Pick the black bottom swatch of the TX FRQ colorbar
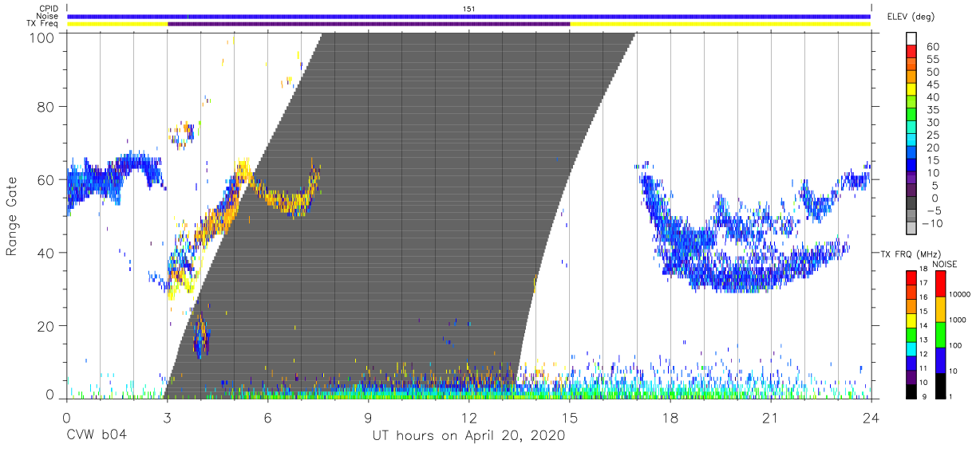980x452 pixels. click(x=911, y=391)
